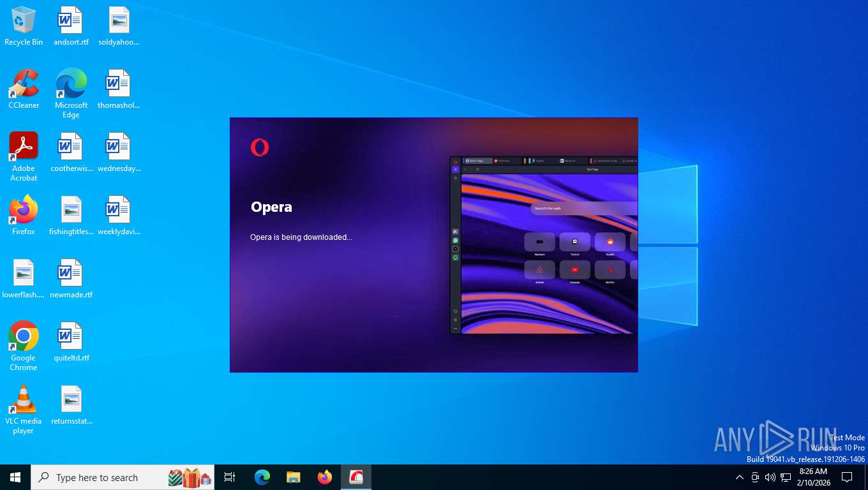Image resolution: width=868 pixels, height=490 pixels.
Task: Click the Opera browser preview image
Action: (x=543, y=245)
